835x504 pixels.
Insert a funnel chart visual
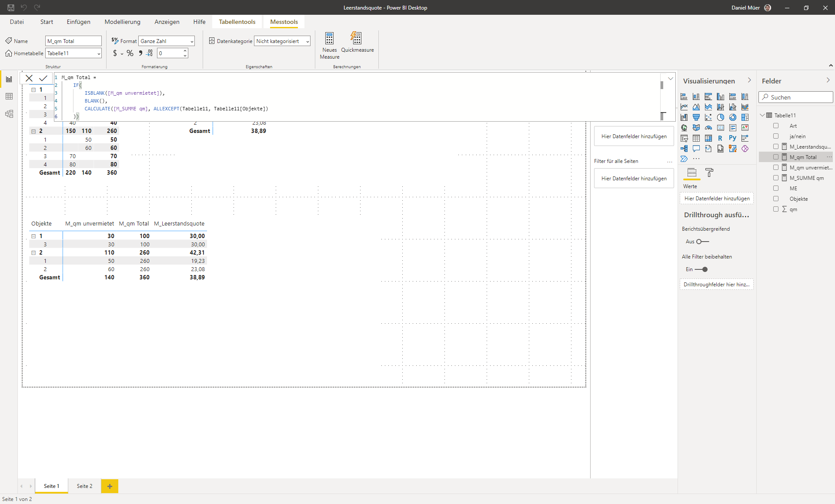pos(696,117)
